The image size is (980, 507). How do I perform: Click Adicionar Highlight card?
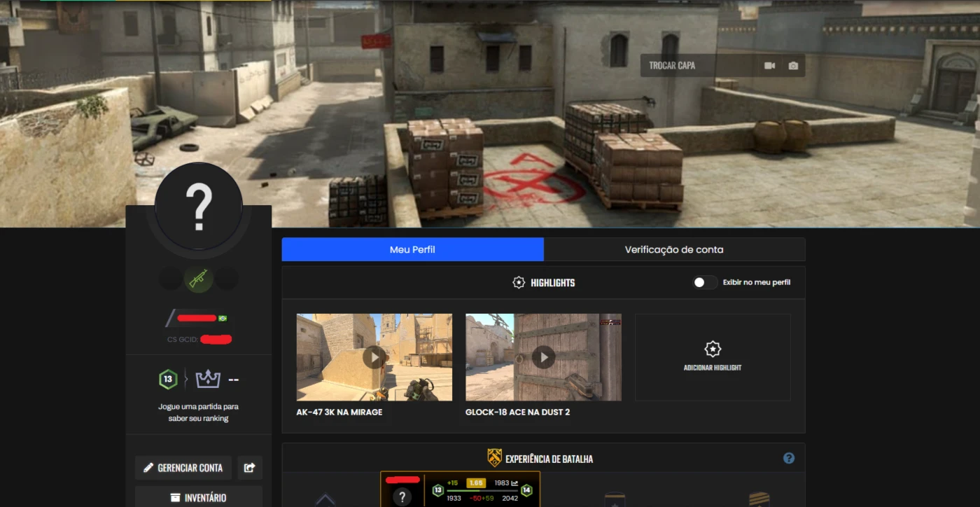pos(713,357)
